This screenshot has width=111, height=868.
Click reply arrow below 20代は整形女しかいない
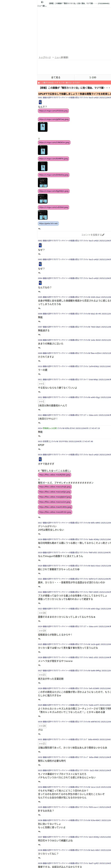coord(39,534)
